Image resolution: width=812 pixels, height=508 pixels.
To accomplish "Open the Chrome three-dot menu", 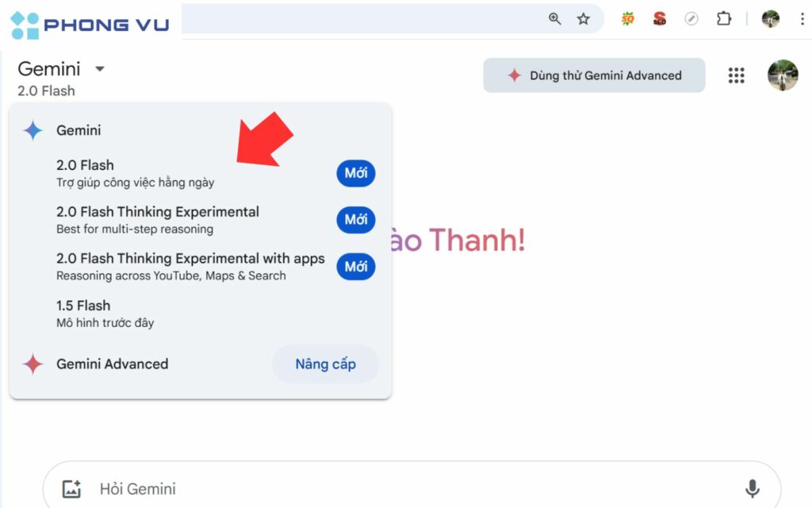I will click(x=802, y=17).
